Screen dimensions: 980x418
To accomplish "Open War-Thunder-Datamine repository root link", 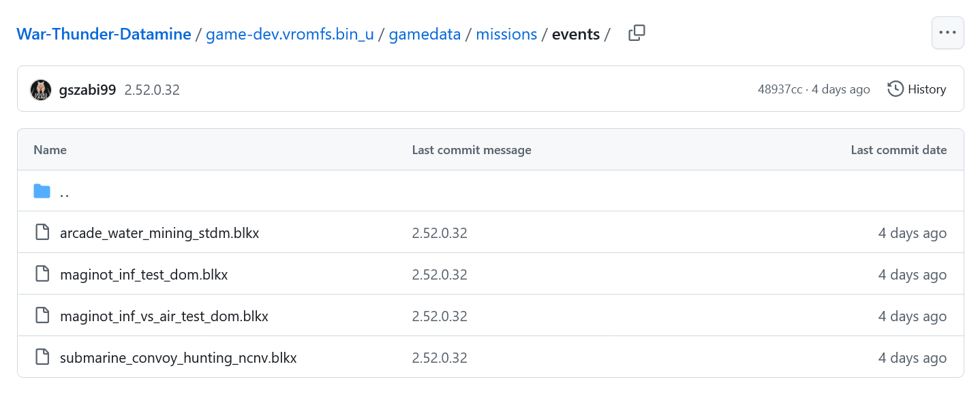I will 104,34.
